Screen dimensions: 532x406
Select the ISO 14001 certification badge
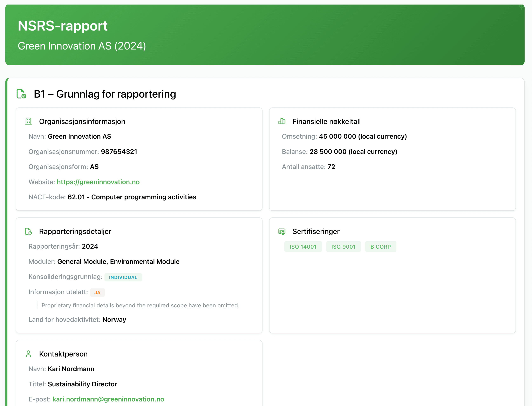[x=303, y=246]
